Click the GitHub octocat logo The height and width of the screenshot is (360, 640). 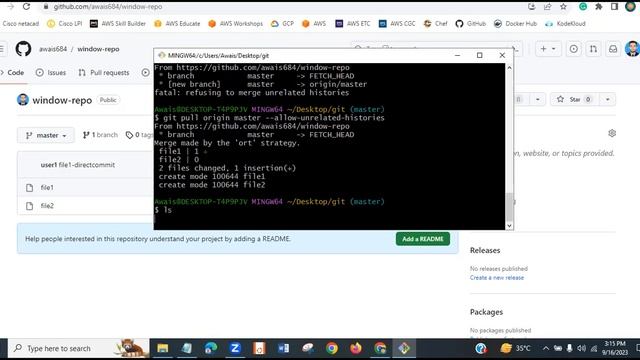coord(23,49)
